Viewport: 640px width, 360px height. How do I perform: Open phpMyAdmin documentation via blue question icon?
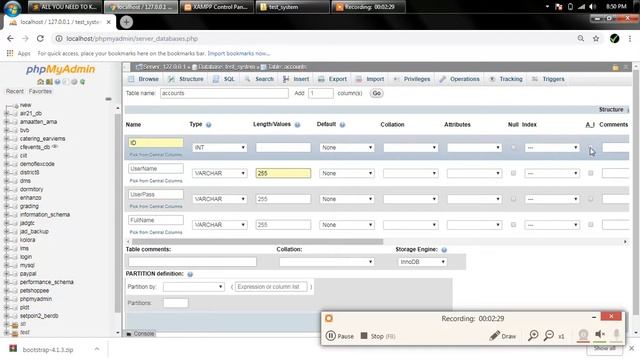tap(58, 82)
